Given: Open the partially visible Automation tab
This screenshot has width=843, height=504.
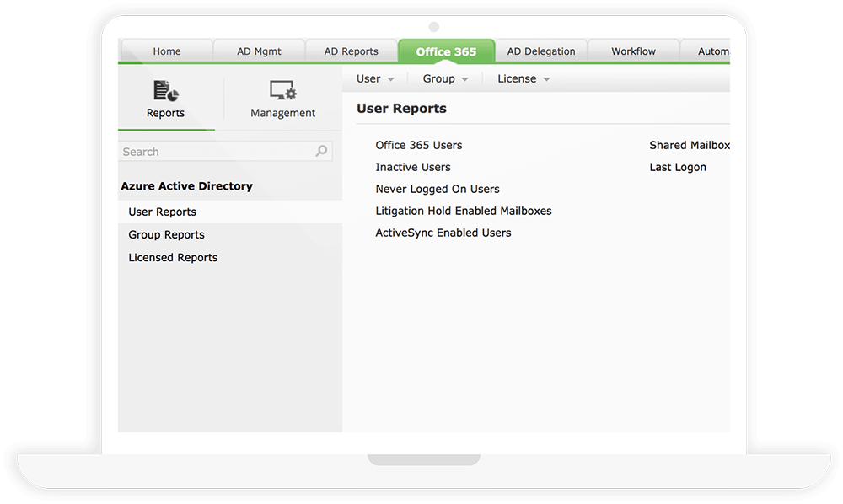Looking at the screenshot, I should pyautogui.click(x=706, y=51).
